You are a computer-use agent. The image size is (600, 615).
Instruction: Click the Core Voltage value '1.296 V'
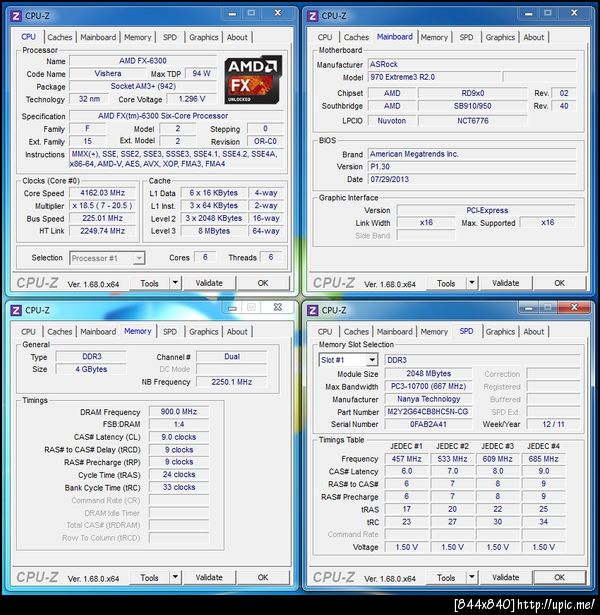[192, 99]
